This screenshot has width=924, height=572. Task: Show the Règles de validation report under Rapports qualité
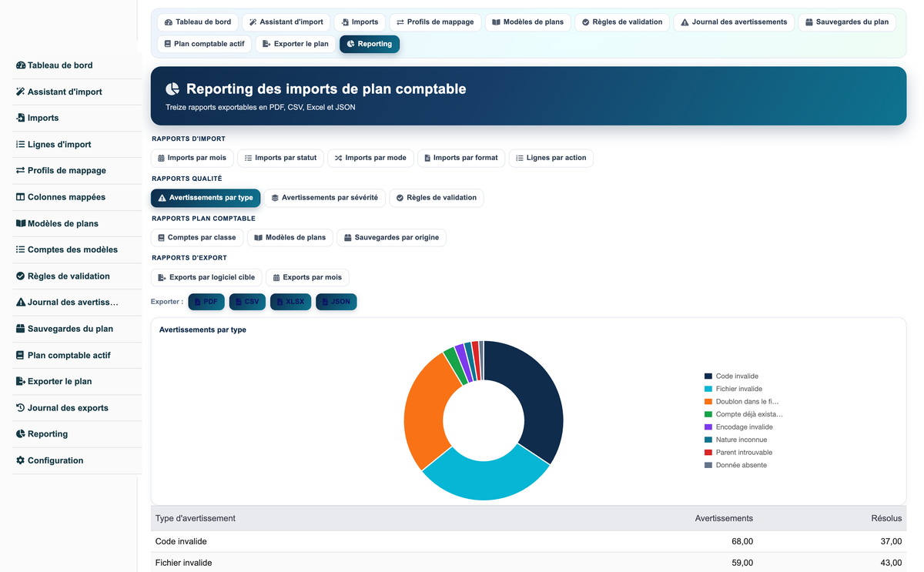point(437,198)
